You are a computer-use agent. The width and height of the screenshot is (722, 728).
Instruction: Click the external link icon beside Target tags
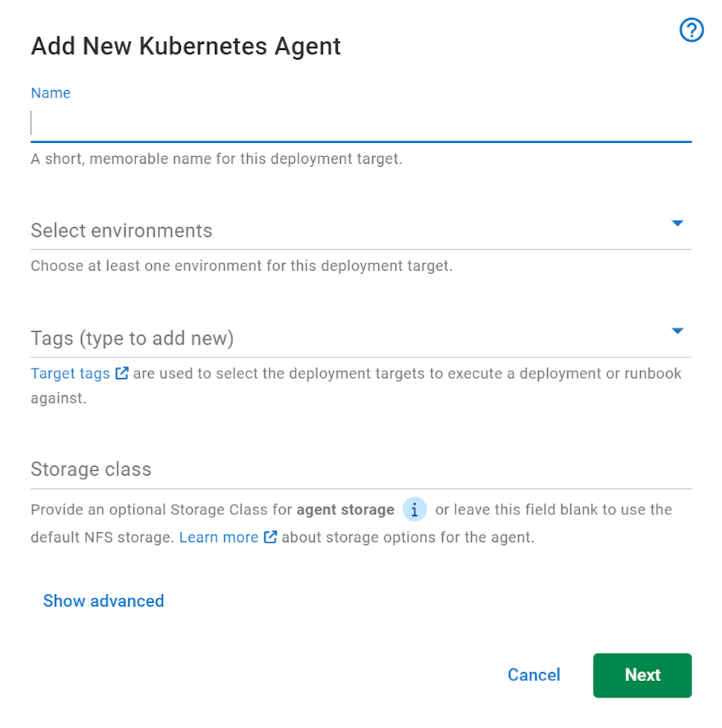pyautogui.click(x=121, y=373)
